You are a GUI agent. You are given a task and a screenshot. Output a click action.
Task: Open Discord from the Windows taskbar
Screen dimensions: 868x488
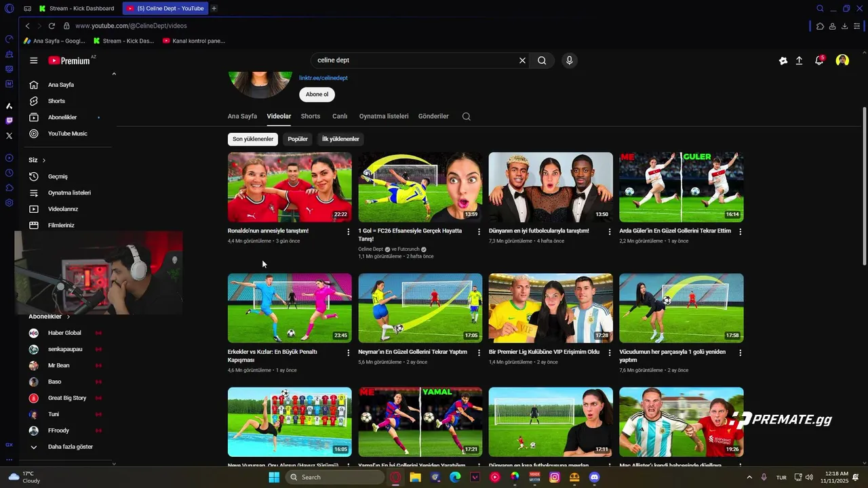click(x=594, y=477)
